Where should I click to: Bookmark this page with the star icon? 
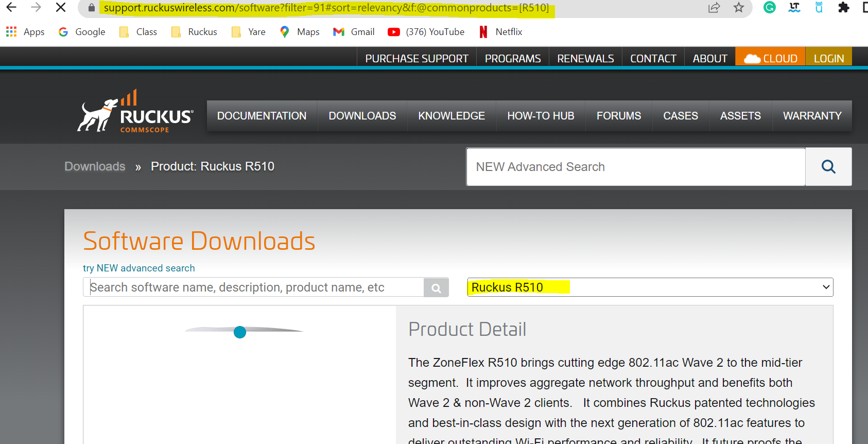click(x=739, y=8)
